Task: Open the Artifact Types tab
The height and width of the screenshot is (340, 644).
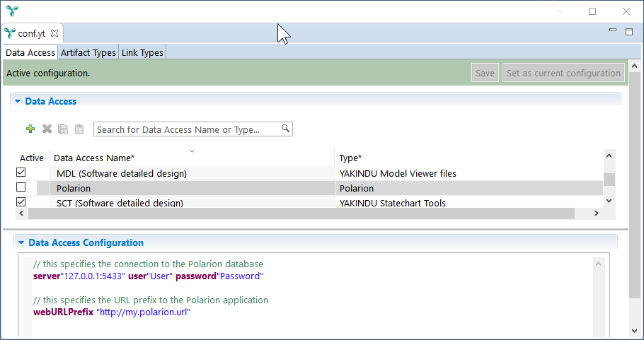Action: point(88,52)
